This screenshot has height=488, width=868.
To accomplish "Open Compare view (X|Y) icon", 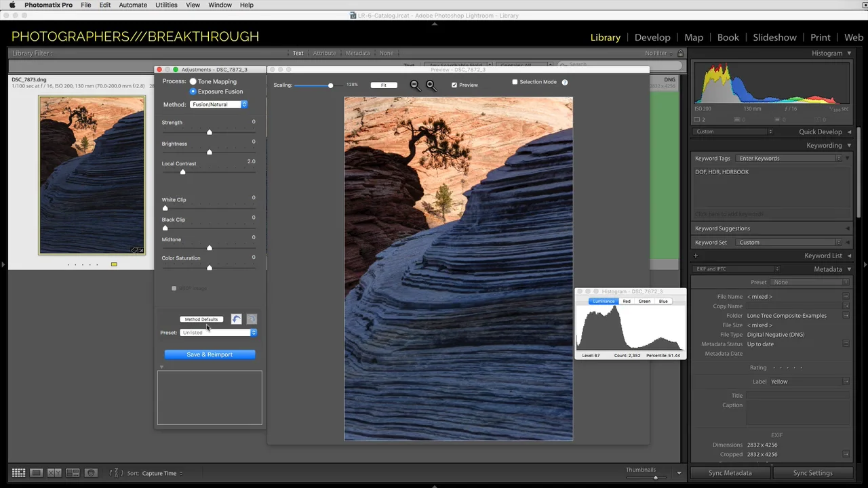I will [54, 473].
